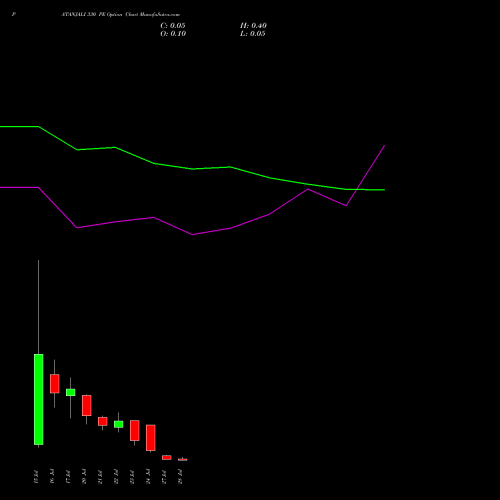Click the open value O: 0.10
Viewport: 500px width, 500px height.
[x=173, y=34]
